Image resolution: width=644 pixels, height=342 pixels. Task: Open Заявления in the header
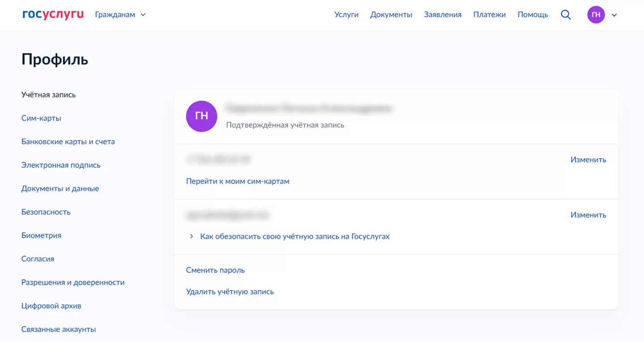443,15
